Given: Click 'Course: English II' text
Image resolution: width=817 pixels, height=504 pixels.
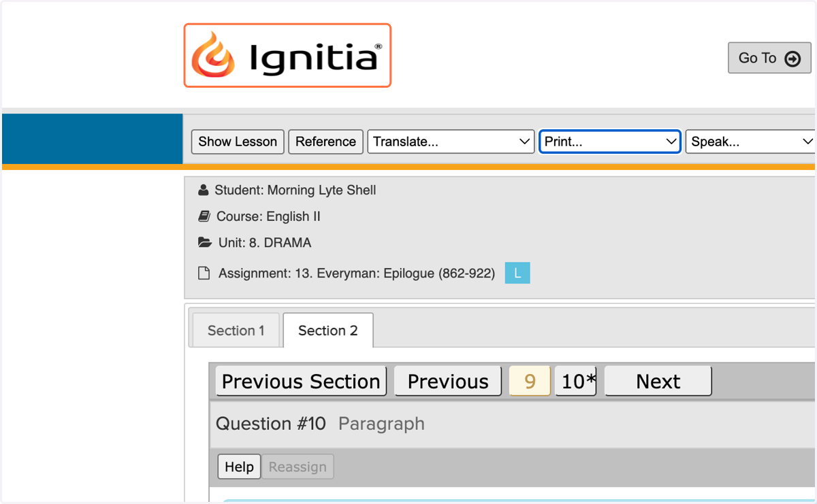Looking at the screenshot, I should point(268,216).
